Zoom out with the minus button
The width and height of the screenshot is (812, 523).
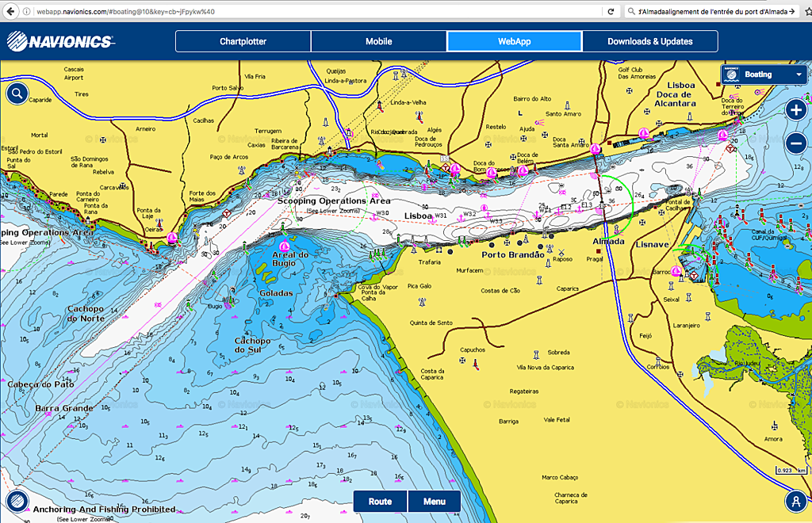tap(796, 143)
